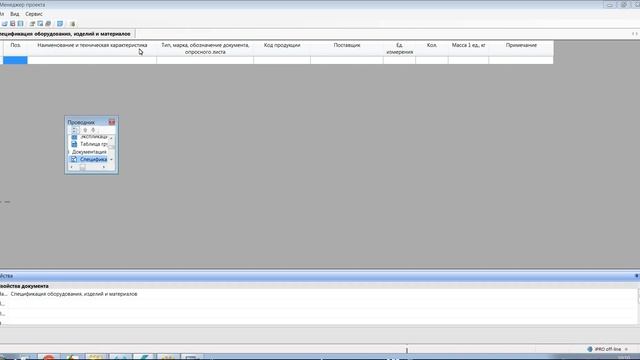This screenshot has width=640, height=360.
Task: Select Документация node in Проводник tree
Action: (89, 152)
